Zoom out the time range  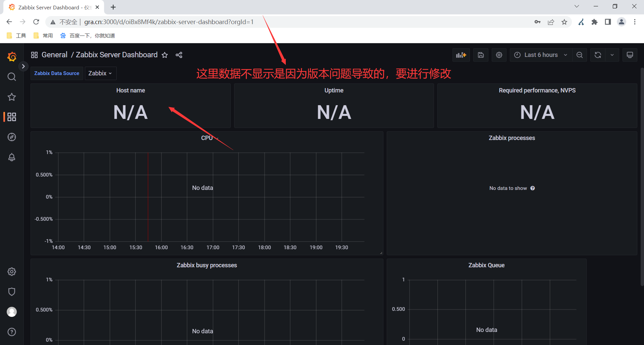pos(580,55)
